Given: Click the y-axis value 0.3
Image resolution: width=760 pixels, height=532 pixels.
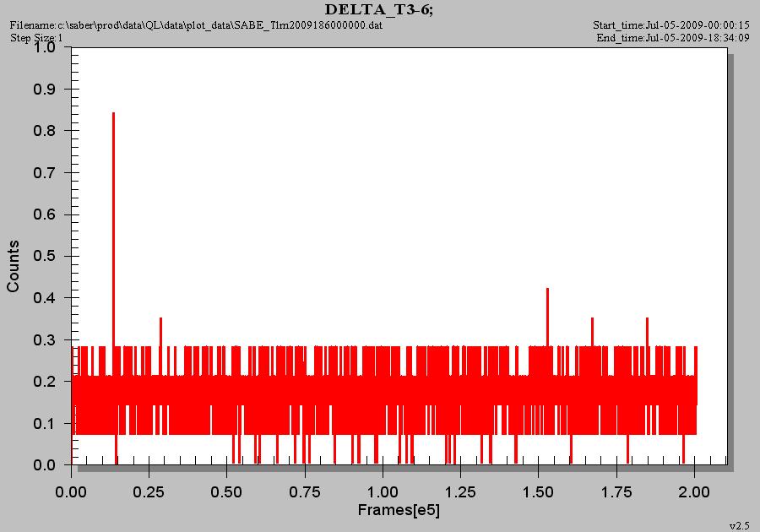Looking at the screenshot, I should tap(44, 340).
